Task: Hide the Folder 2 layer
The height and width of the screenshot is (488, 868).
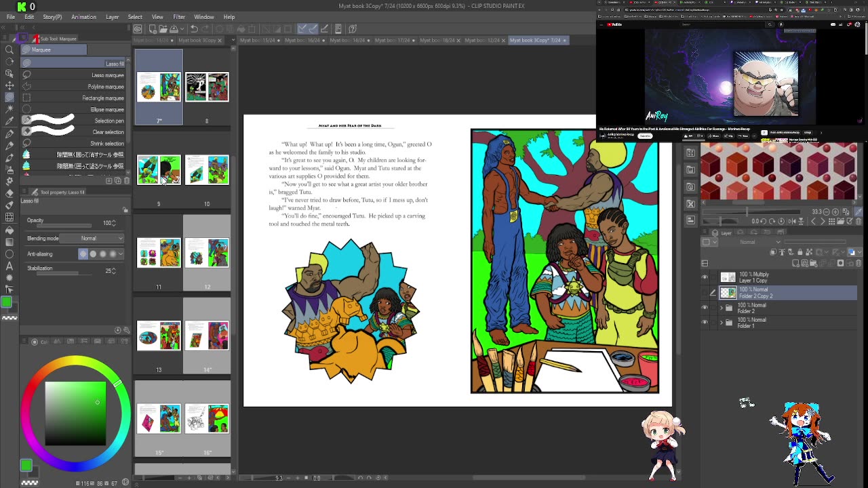Action: [705, 308]
